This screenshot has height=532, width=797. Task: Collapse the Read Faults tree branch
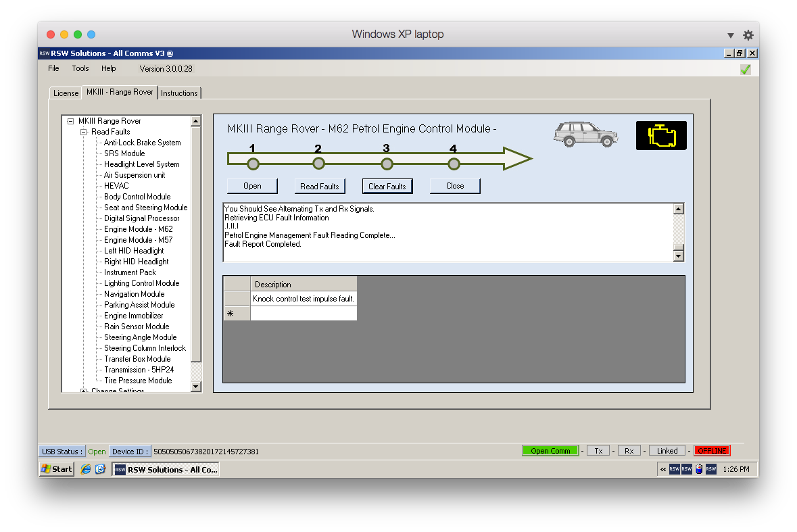84,132
